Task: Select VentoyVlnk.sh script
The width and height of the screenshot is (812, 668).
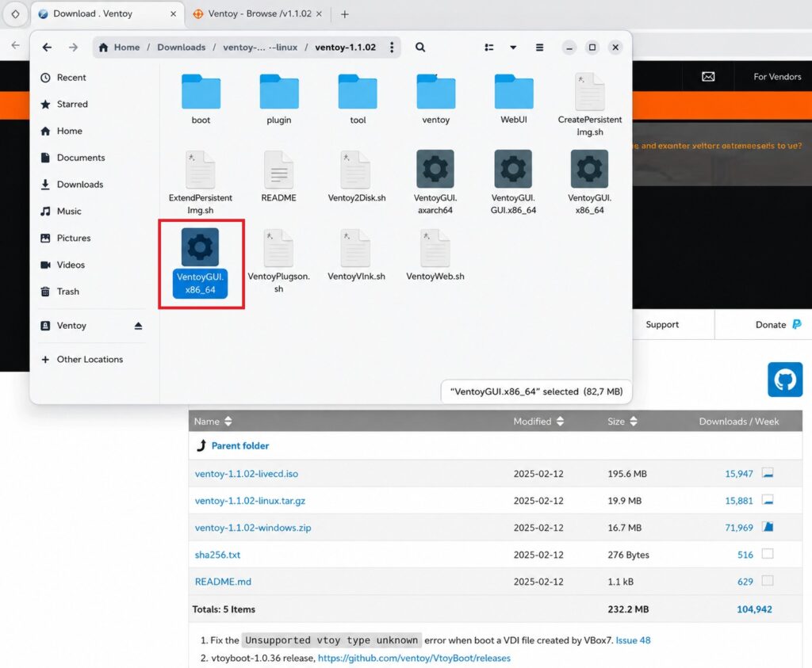Action: 356,256
